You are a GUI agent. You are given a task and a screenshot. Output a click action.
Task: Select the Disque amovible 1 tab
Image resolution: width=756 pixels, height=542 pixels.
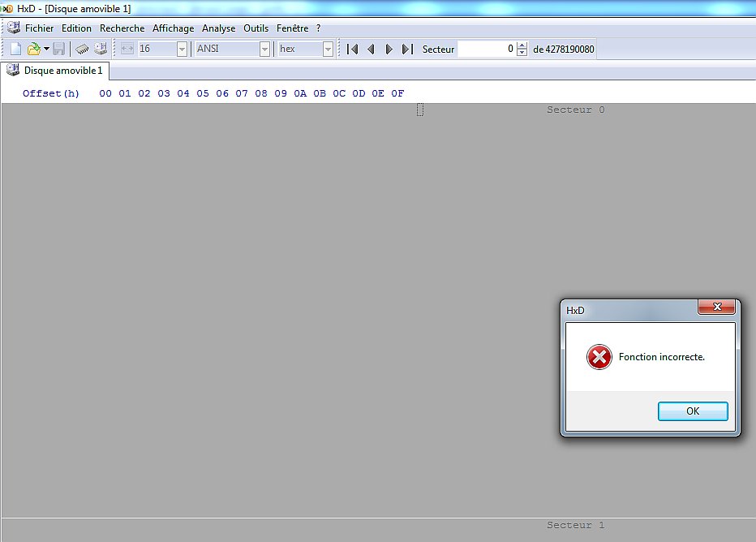[55, 71]
